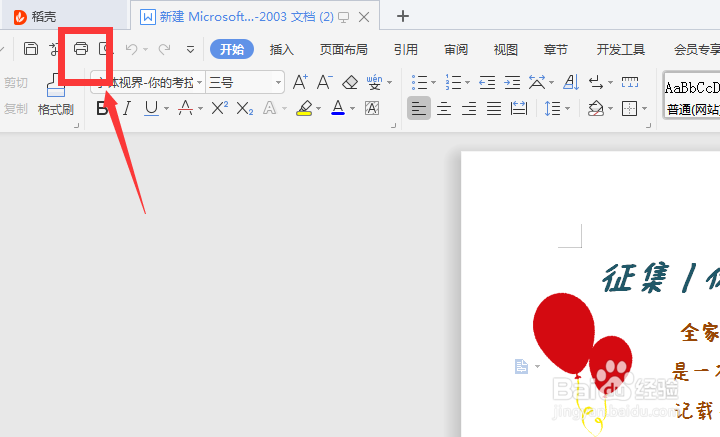Click the Redo arrow icon
The width and height of the screenshot is (720, 437).
click(164, 49)
